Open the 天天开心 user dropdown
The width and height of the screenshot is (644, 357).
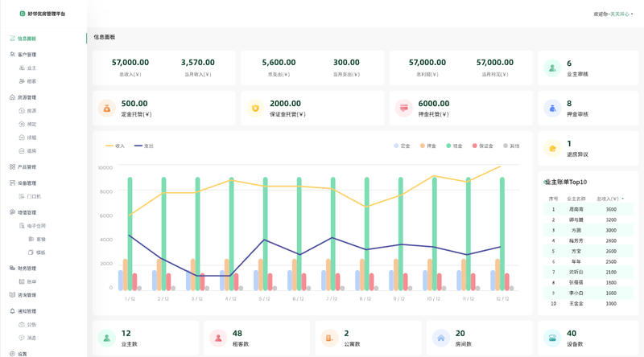pos(621,14)
